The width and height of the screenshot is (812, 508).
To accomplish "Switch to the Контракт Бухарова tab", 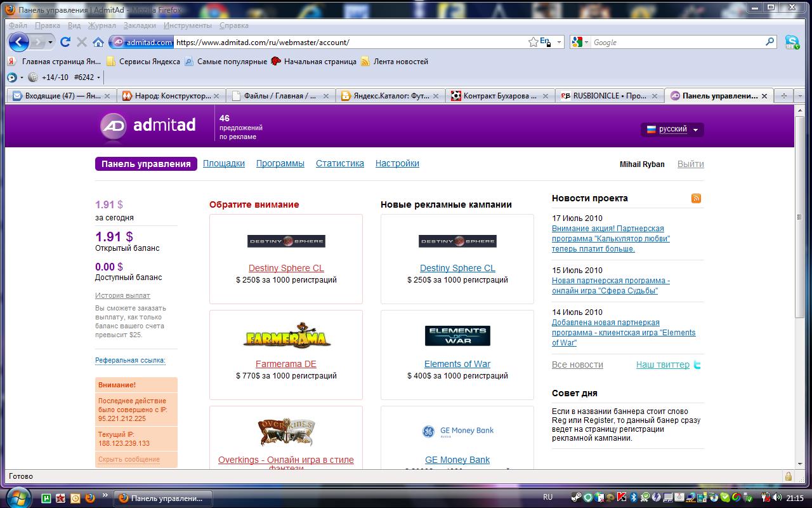I will tap(501, 96).
